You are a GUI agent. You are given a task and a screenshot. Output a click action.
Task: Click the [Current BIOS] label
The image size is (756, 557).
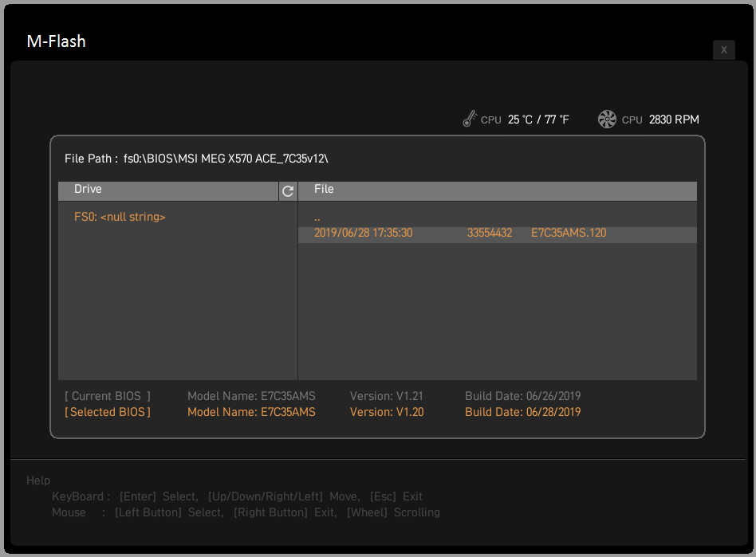pyautogui.click(x=108, y=396)
